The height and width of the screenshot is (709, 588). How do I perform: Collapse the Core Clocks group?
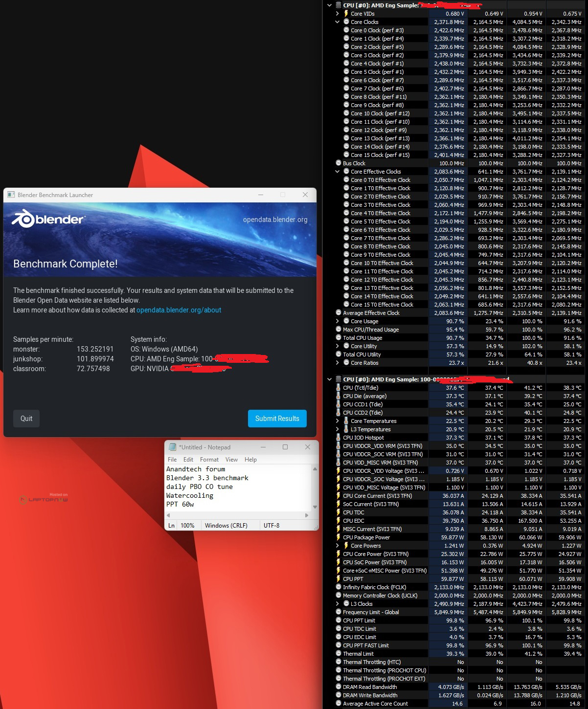(338, 22)
